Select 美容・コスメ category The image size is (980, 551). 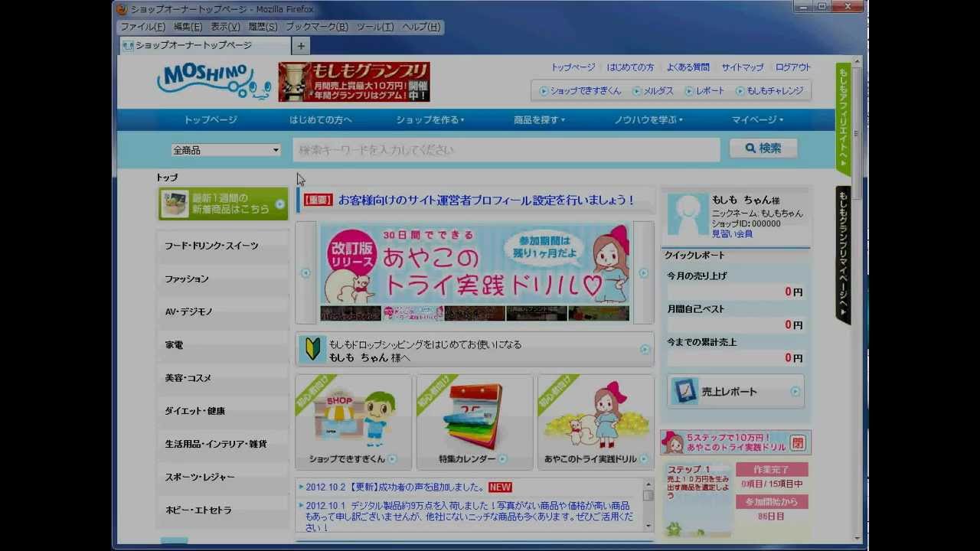tap(223, 378)
